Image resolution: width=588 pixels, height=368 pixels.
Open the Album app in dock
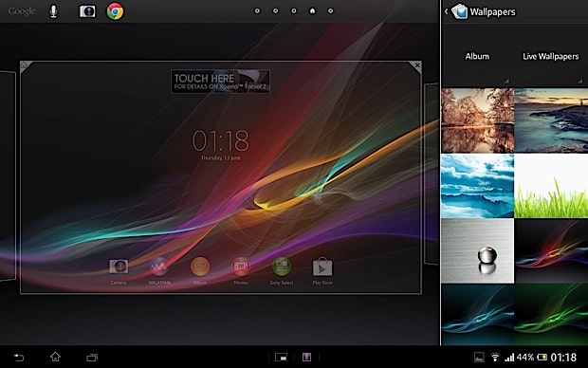click(200, 271)
